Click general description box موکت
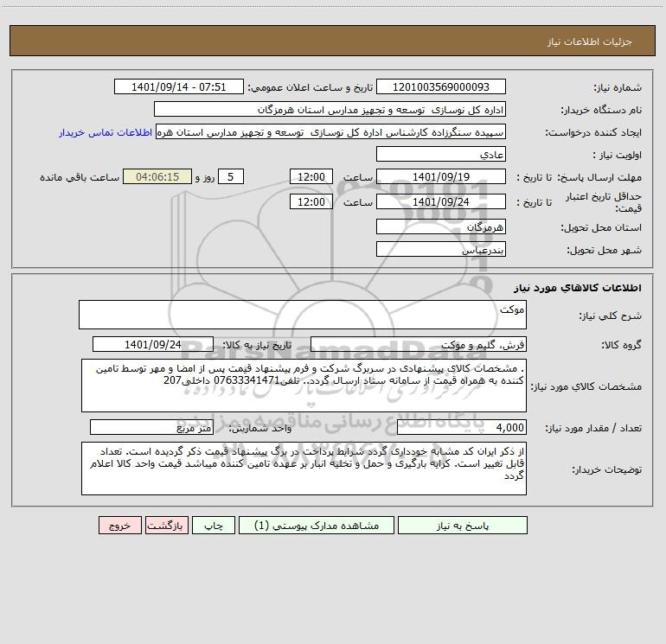 tap(303, 315)
